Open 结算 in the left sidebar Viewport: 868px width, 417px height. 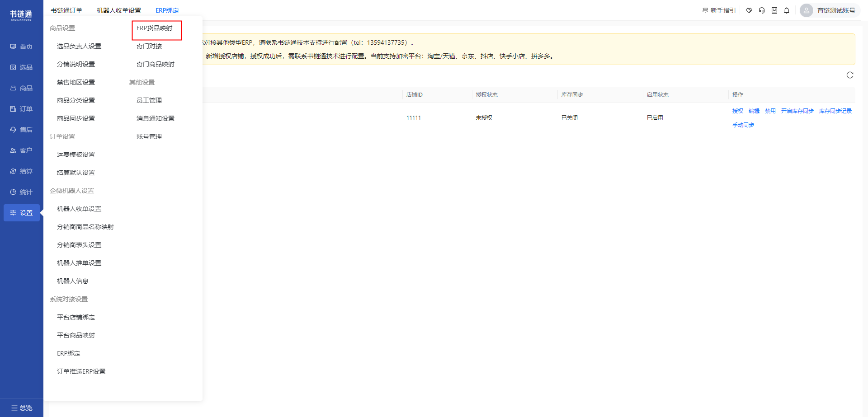21,171
